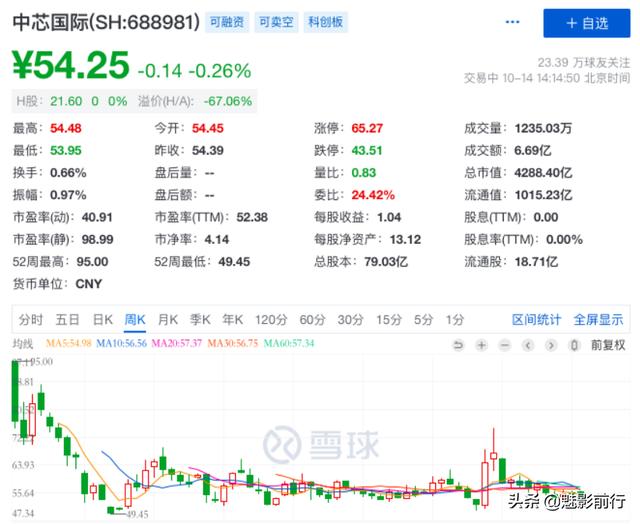
Task: Click the stock title 中芯国际(SH:688981)
Action: [x=106, y=22]
